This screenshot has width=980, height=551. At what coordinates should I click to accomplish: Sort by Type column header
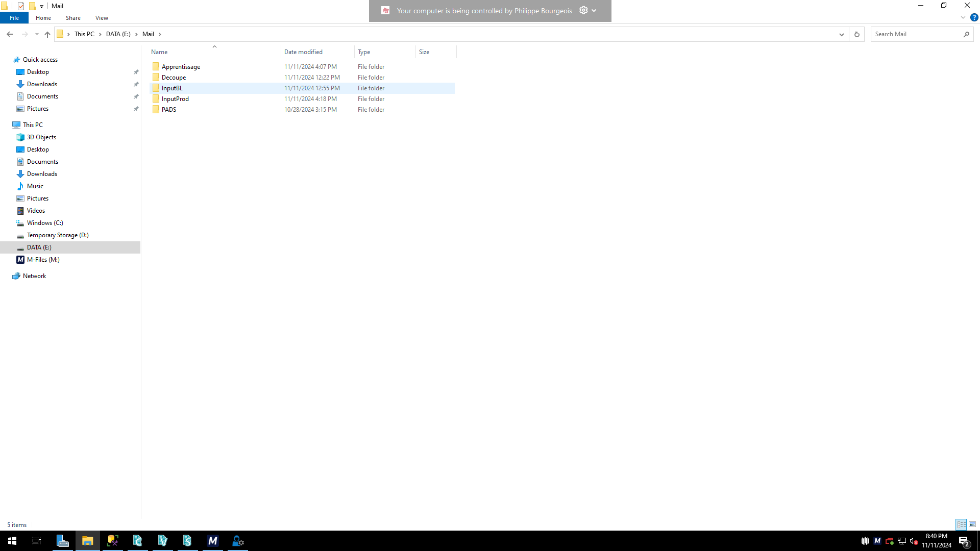click(385, 52)
